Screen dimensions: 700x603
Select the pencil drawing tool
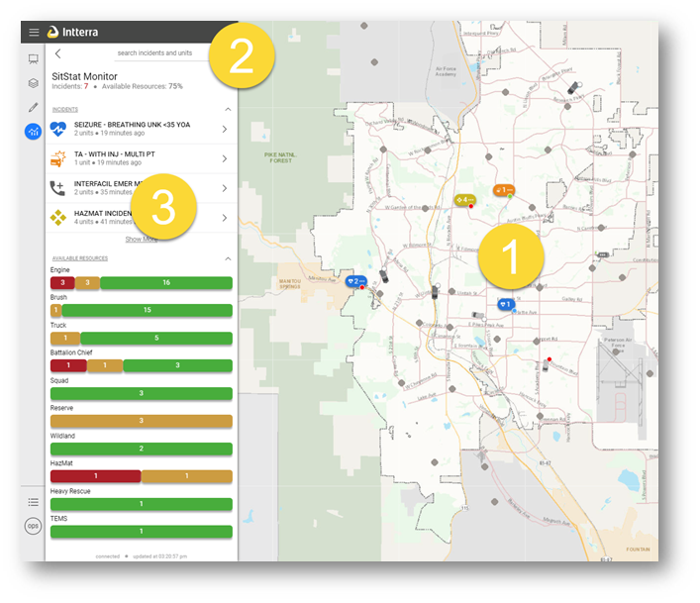point(34,108)
